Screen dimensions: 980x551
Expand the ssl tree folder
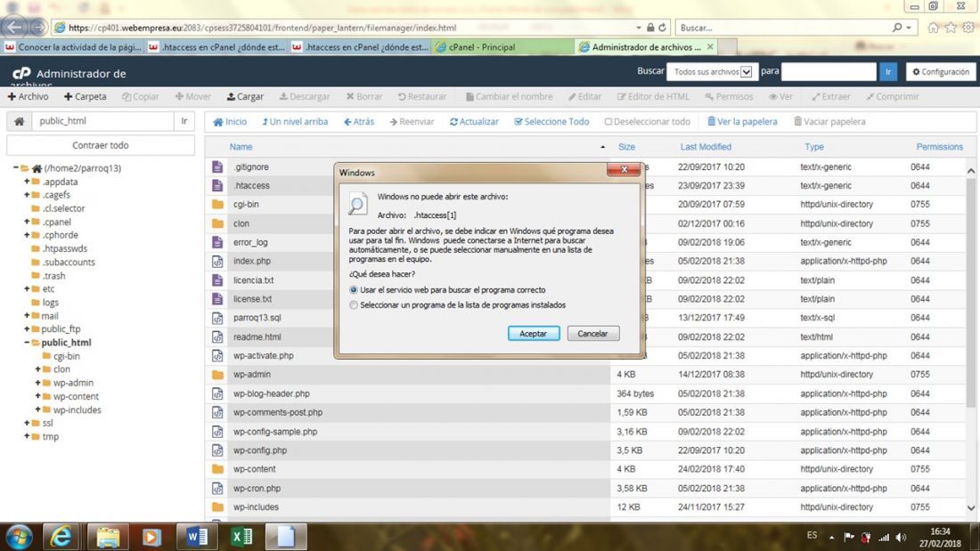27,423
